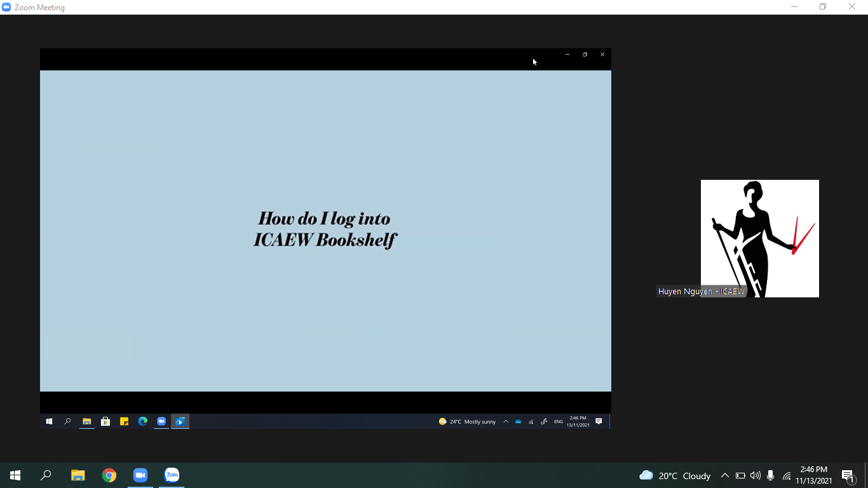The height and width of the screenshot is (488, 868).
Task: Open the 20°C Cloudy weather widget
Action: pos(675,475)
